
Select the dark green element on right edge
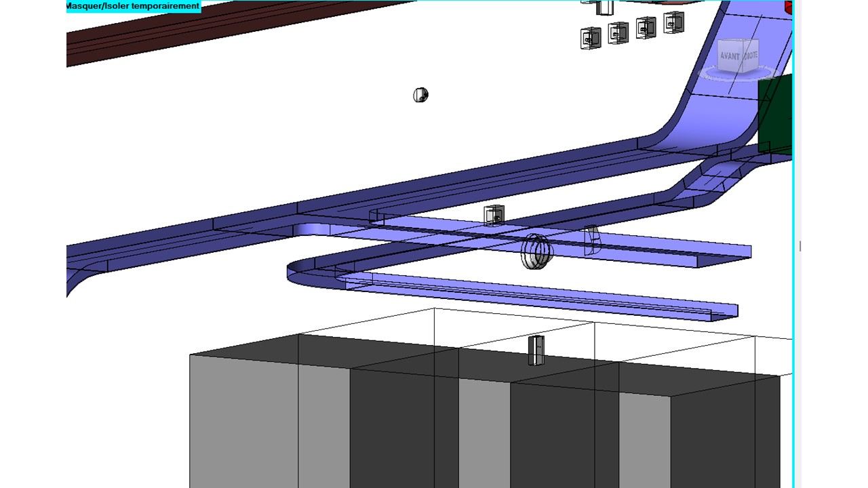tap(776, 115)
